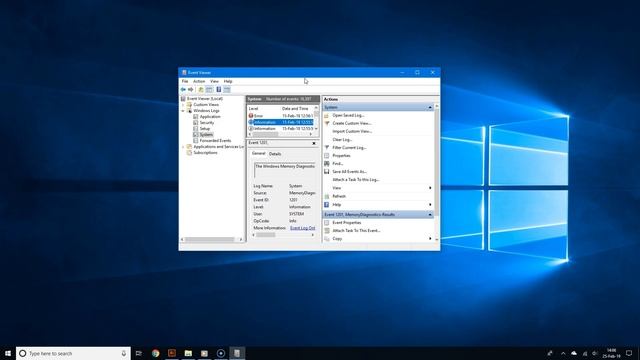Switch to the General tab
Image resolution: width=640 pixels, height=360 pixels.
(258, 153)
